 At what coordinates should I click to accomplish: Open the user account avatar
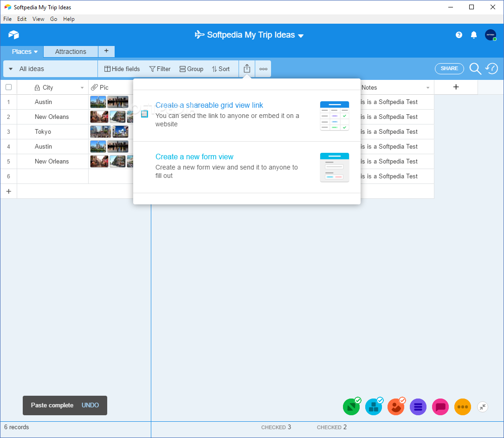click(x=491, y=35)
